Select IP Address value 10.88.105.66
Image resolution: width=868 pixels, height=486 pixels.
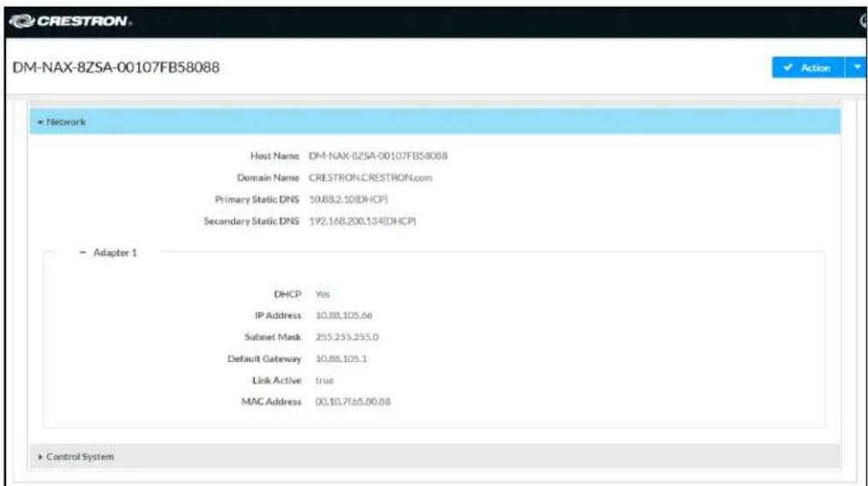click(x=344, y=316)
